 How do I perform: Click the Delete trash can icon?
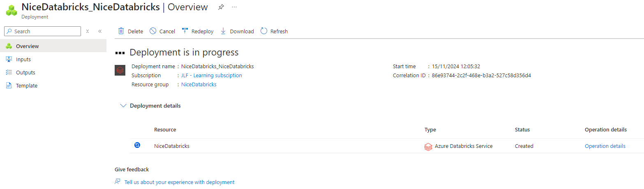[x=121, y=31]
